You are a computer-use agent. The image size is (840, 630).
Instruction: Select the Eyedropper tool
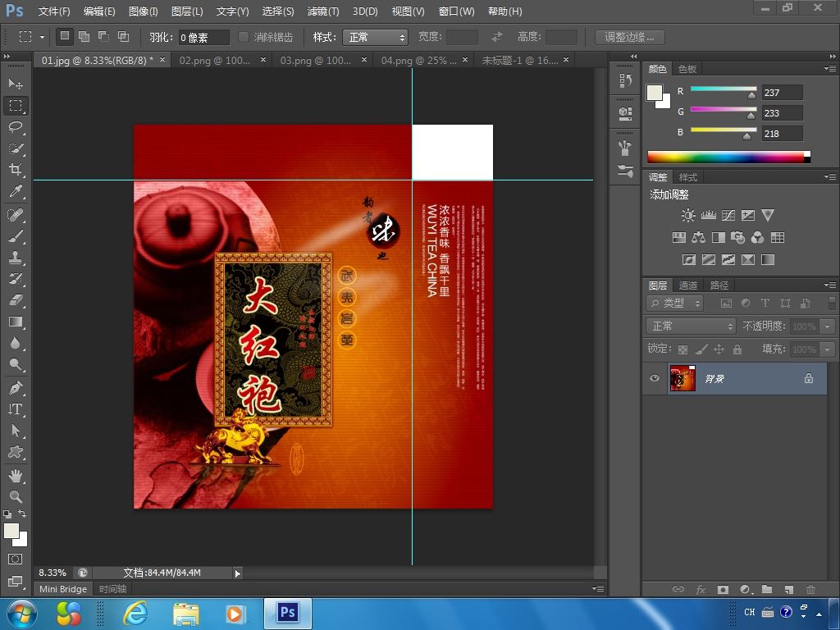pyautogui.click(x=16, y=191)
